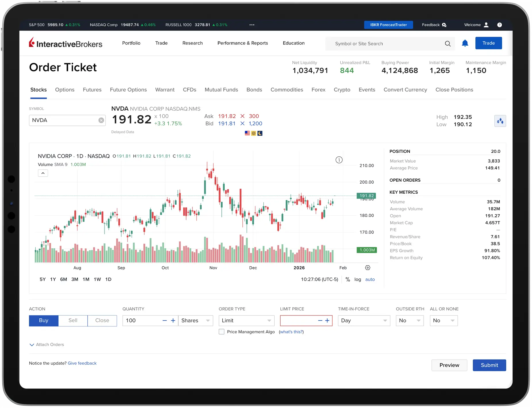
Task: Open notifications bell icon
Action: tap(465, 43)
